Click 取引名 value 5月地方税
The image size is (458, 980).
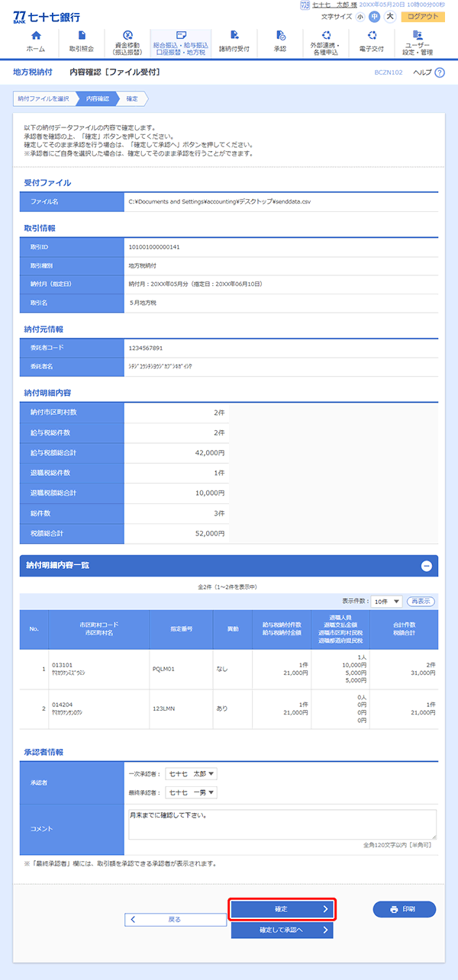tap(143, 303)
